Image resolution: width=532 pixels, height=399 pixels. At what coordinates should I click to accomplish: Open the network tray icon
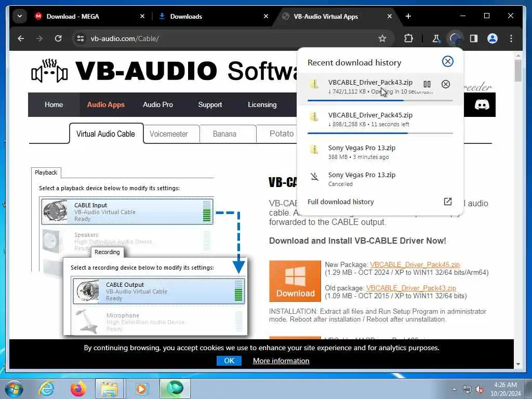click(x=467, y=390)
